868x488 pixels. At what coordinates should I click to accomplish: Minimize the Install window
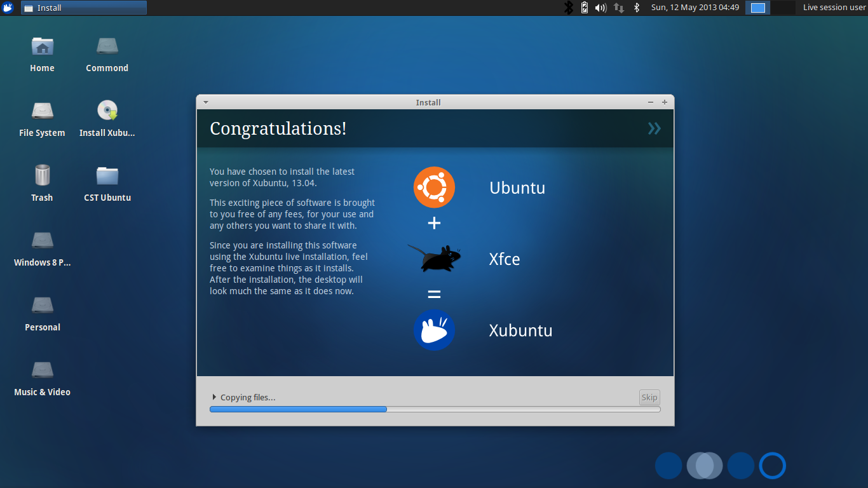point(651,102)
